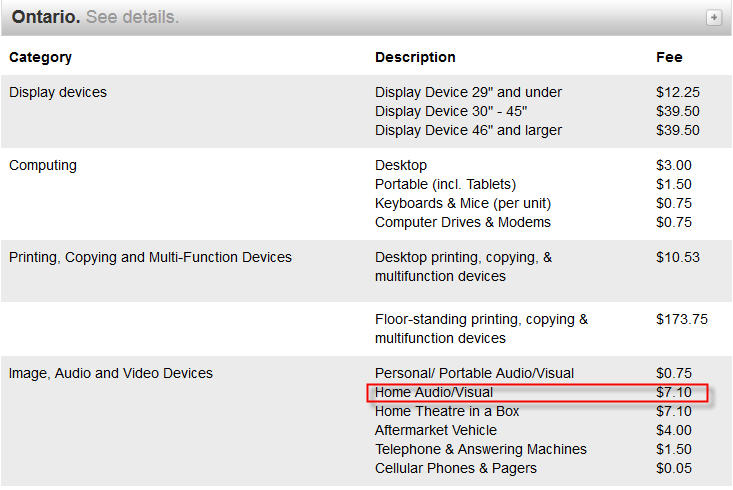Click the Ontario header title

tap(45, 17)
